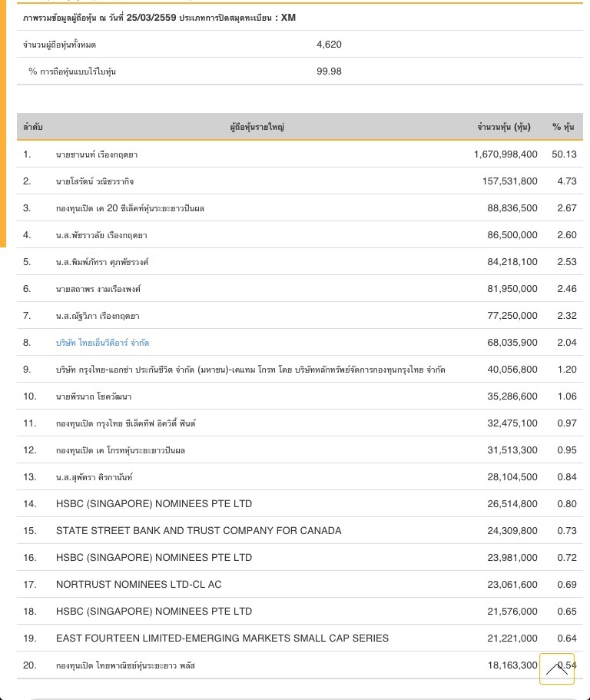Select STATE STREET BANK AND TRUST COMPANY row

point(300,530)
